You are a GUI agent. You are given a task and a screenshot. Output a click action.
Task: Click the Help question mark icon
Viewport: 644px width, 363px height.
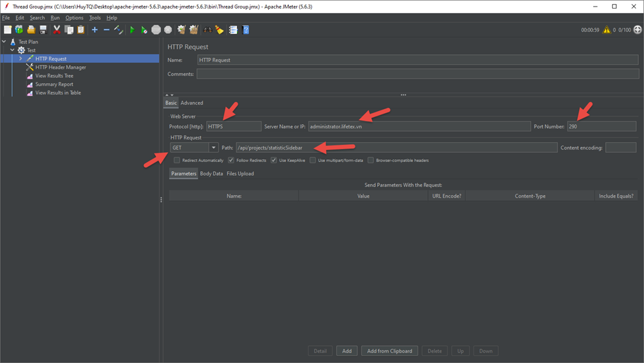[246, 30]
